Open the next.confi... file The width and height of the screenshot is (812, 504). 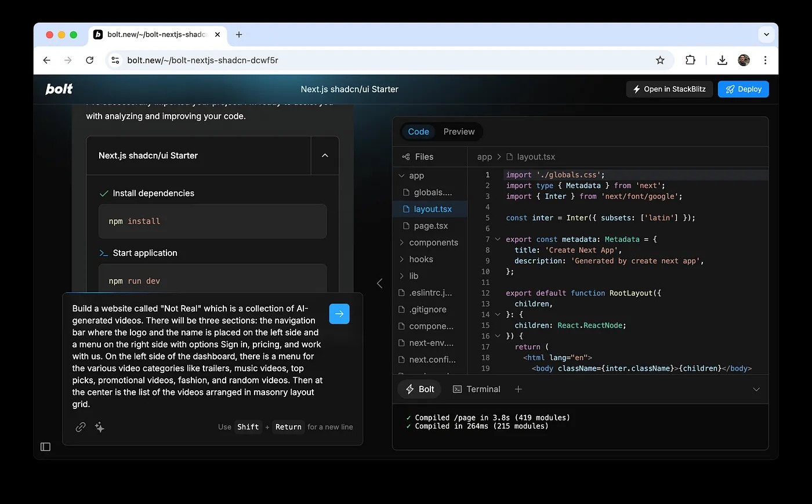coord(430,360)
